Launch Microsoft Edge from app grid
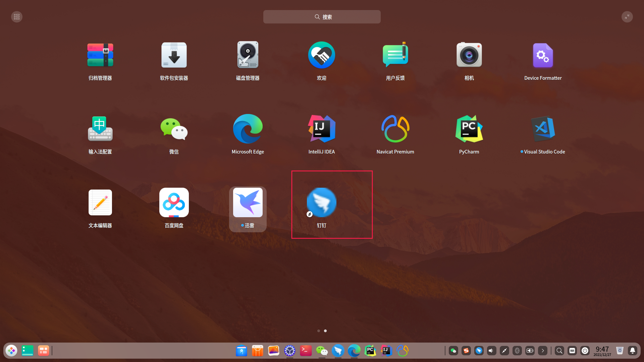Image resolution: width=644 pixels, height=362 pixels. (248, 129)
